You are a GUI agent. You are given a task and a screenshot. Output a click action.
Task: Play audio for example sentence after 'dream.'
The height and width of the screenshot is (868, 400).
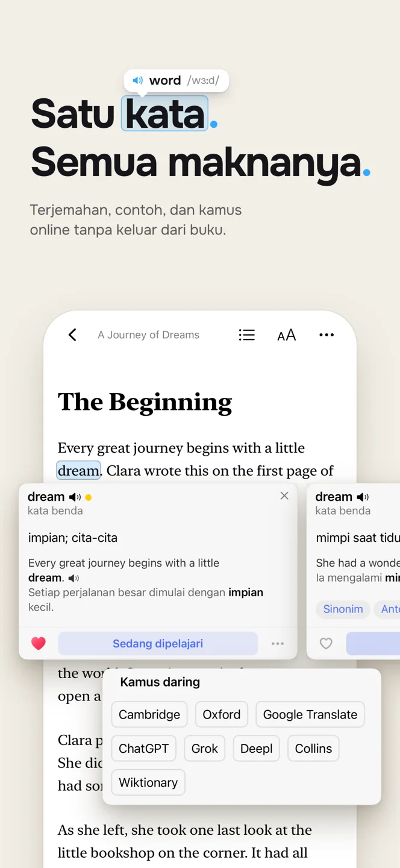(x=73, y=578)
